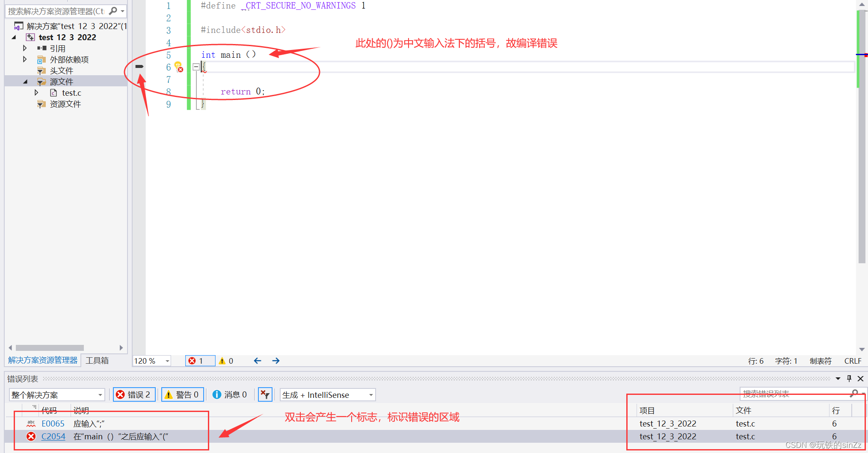Sort by the 行 column header

836,410
